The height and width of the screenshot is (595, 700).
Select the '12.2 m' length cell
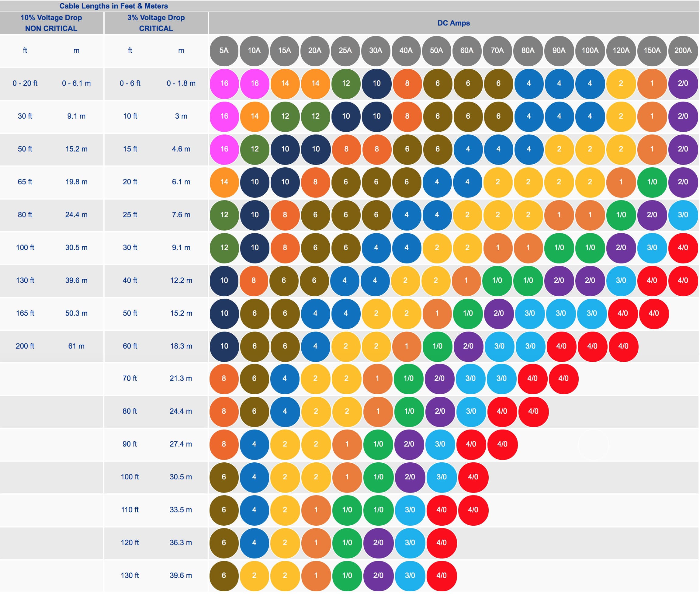click(181, 281)
